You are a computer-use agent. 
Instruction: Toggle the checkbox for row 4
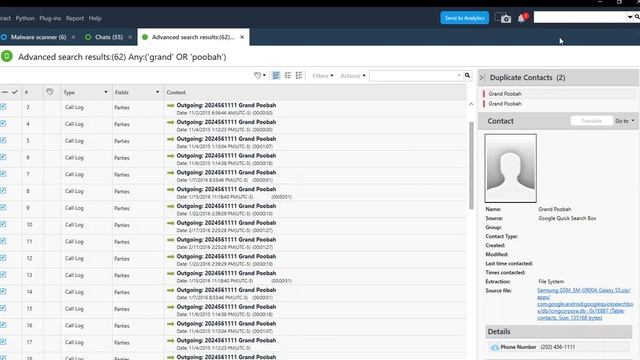[x=3, y=124]
